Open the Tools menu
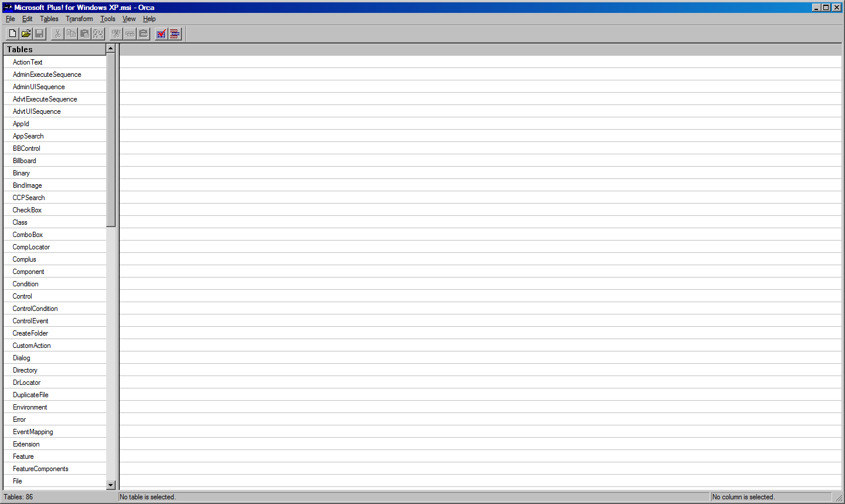This screenshot has height=504, width=845. point(108,19)
